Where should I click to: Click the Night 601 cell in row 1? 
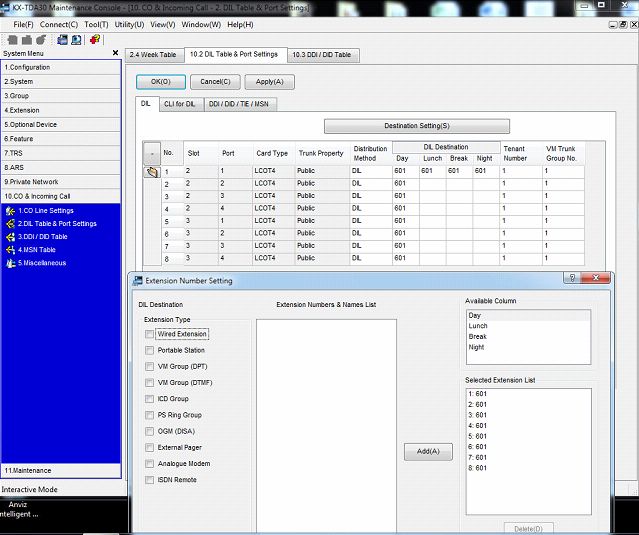point(486,171)
